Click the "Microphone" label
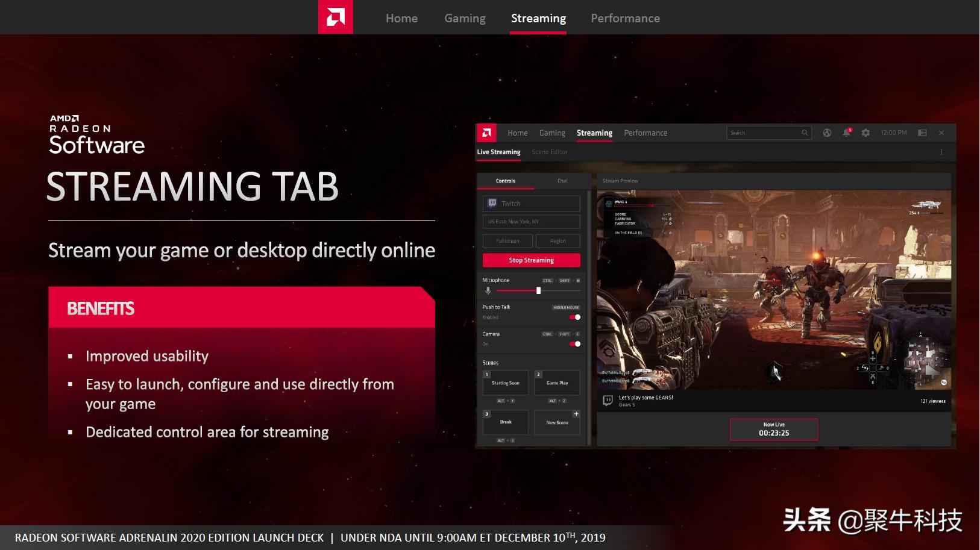Screen dimensions: 980x550 pyautogui.click(x=495, y=280)
